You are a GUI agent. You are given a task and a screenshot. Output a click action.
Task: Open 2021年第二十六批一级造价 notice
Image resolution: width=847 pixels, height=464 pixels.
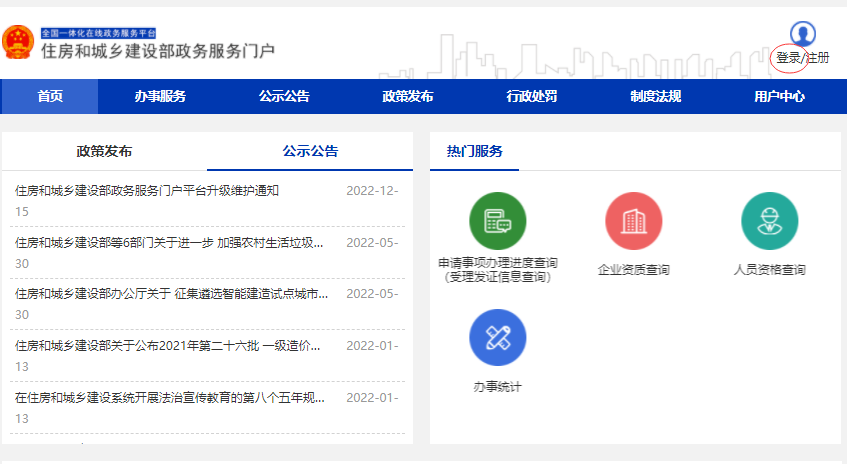pos(167,346)
